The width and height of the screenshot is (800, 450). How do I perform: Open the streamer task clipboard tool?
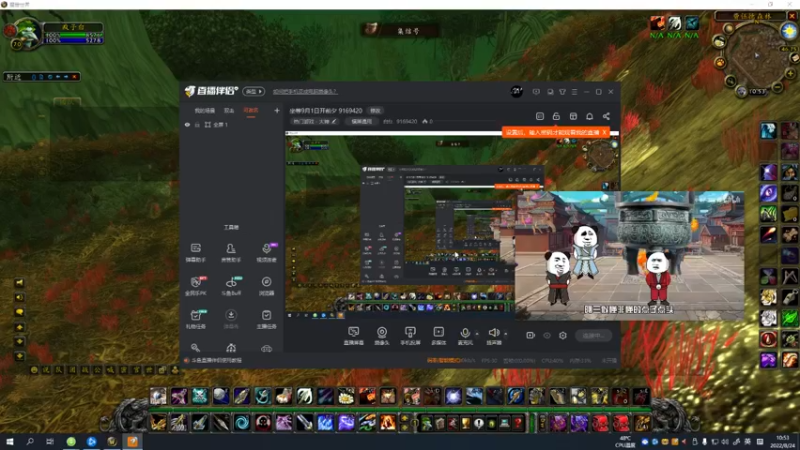click(266, 319)
